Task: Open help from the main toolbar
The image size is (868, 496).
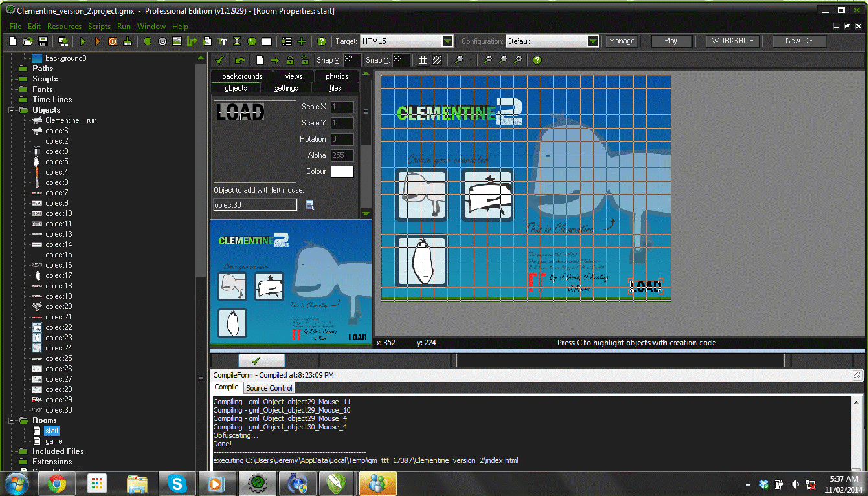Action: point(322,41)
